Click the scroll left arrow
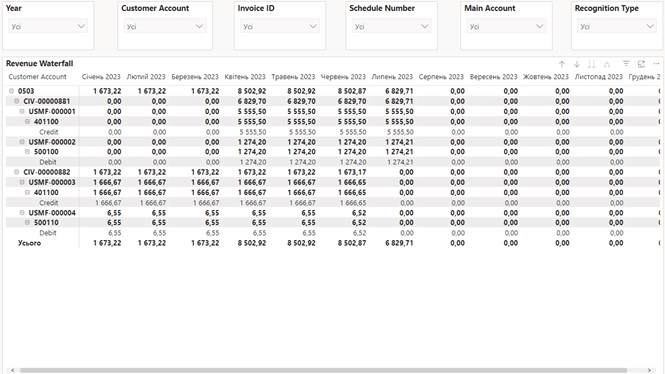The height and width of the screenshot is (374, 665). pyautogui.click(x=12, y=370)
